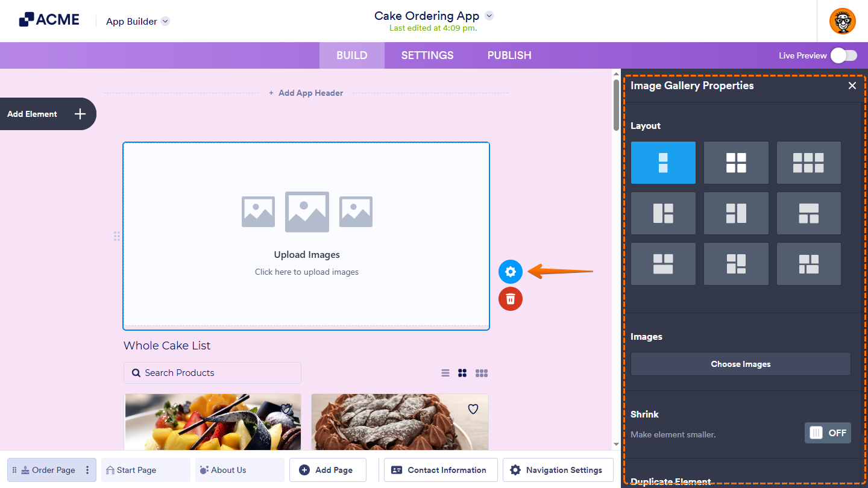The image size is (868, 488).
Task: Switch to the three-column product grid view
Action: (x=481, y=373)
